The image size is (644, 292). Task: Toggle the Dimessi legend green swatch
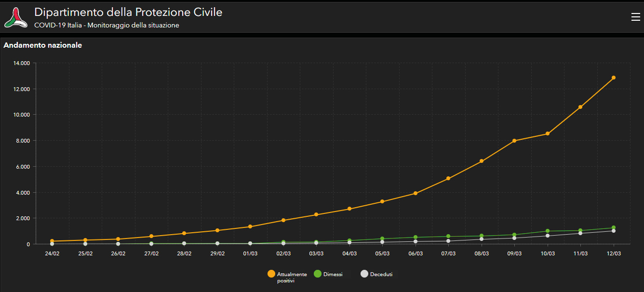click(318, 274)
